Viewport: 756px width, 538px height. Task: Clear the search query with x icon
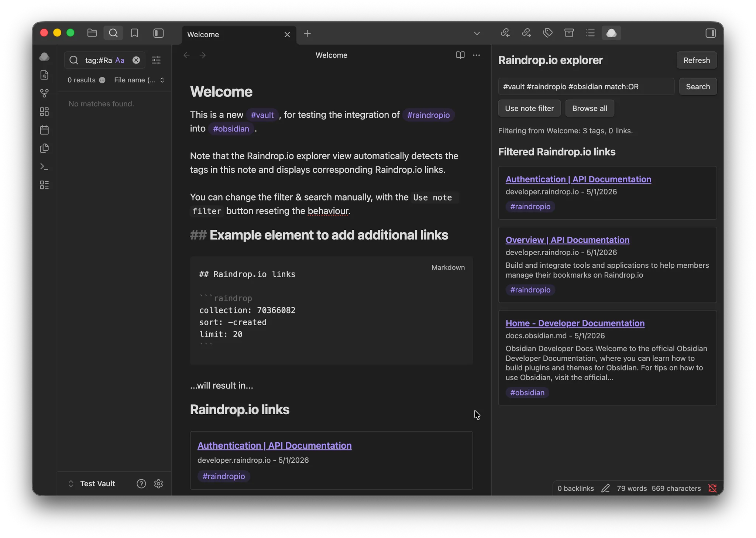[x=136, y=60]
